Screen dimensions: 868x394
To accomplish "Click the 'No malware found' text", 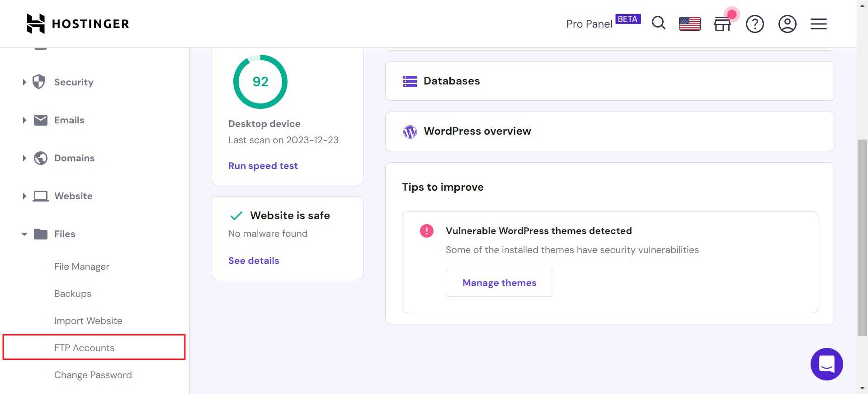I will pyautogui.click(x=268, y=234).
